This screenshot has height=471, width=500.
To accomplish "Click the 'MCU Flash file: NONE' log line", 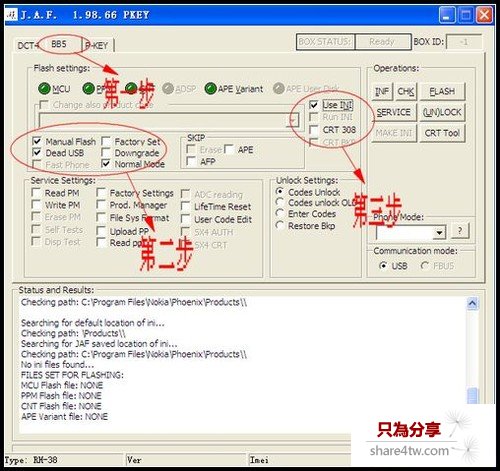I will tap(62, 385).
